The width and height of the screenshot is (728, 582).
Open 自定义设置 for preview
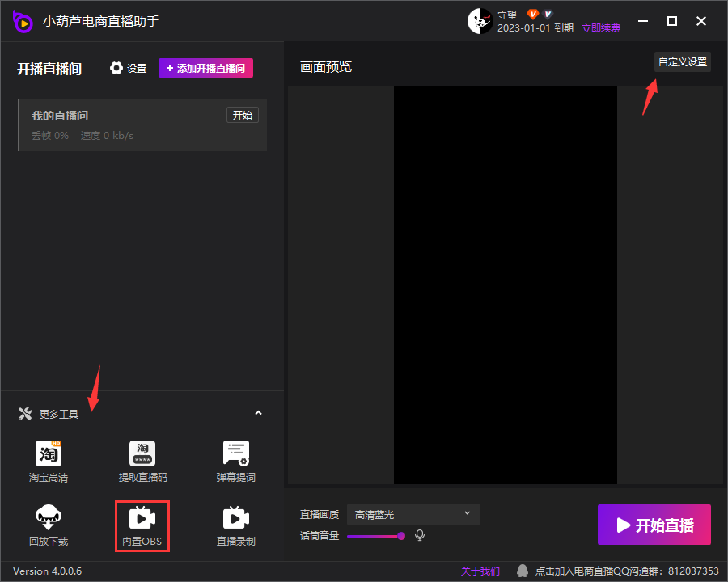pos(683,62)
